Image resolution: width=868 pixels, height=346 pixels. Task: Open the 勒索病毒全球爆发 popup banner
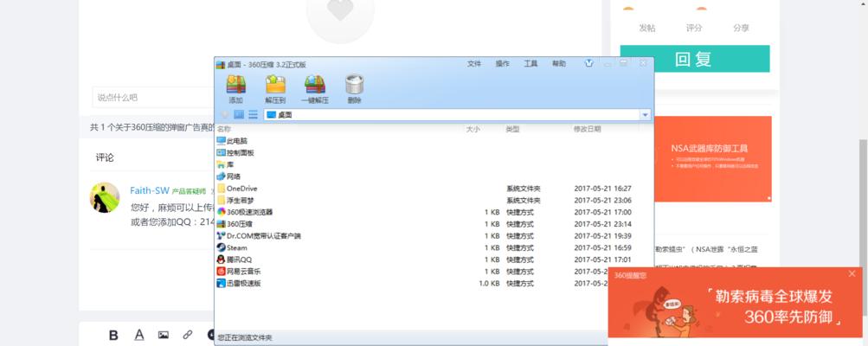(735, 302)
